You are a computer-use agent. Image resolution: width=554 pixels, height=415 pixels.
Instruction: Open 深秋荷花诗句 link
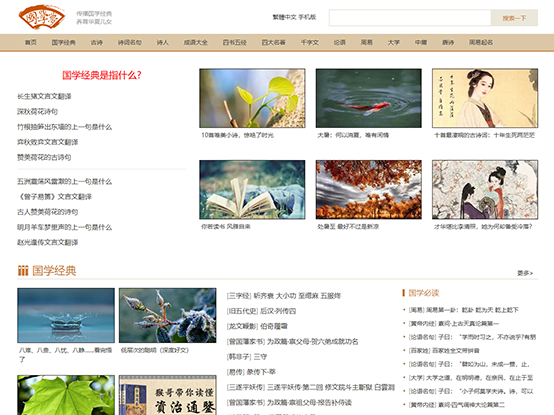point(37,112)
